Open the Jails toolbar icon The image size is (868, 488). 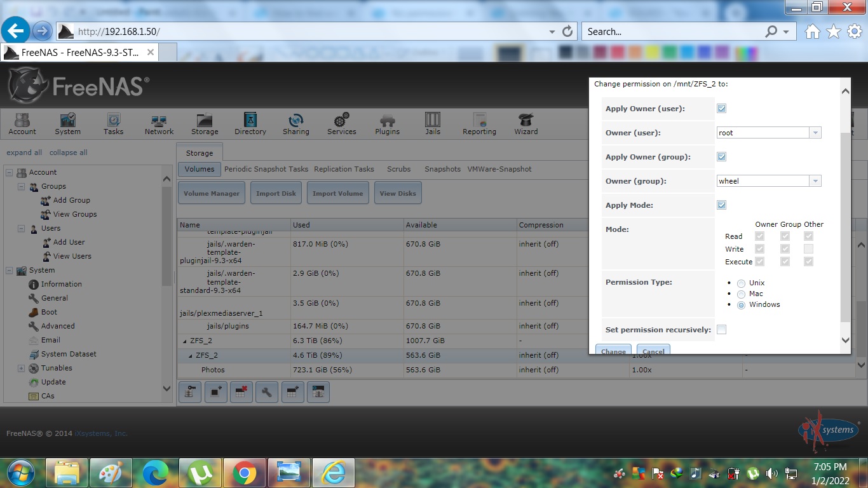(x=433, y=124)
